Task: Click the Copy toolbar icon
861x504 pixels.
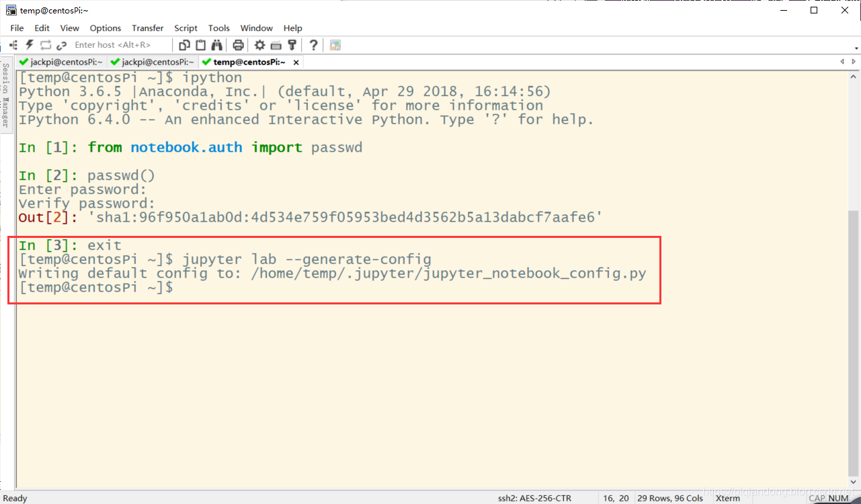Action: 184,45
